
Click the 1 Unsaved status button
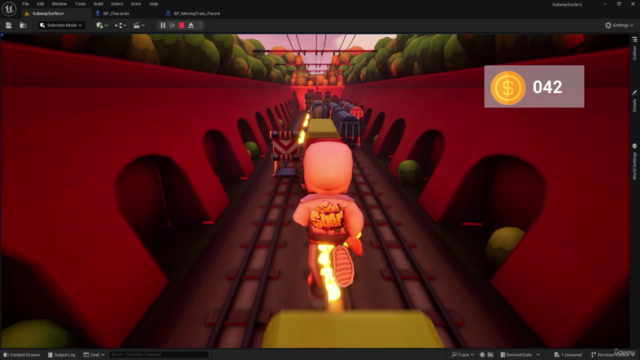click(568, 355)
